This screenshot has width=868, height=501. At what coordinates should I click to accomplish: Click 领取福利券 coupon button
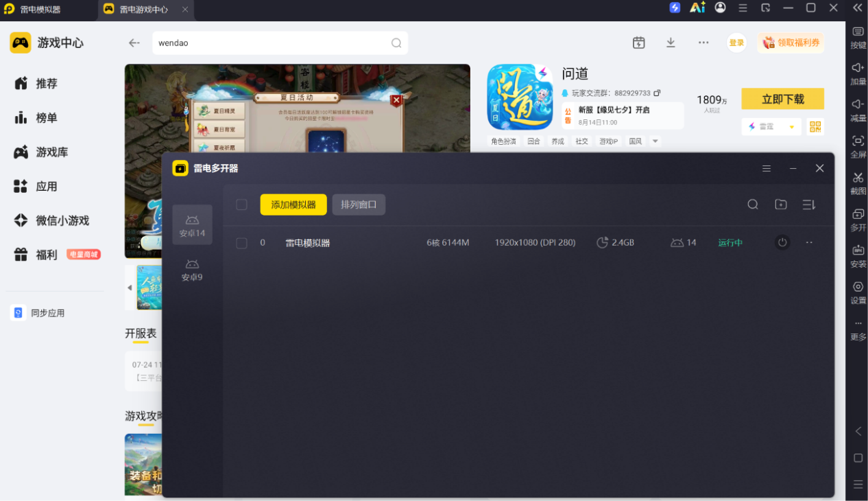[x=791, y=43]
